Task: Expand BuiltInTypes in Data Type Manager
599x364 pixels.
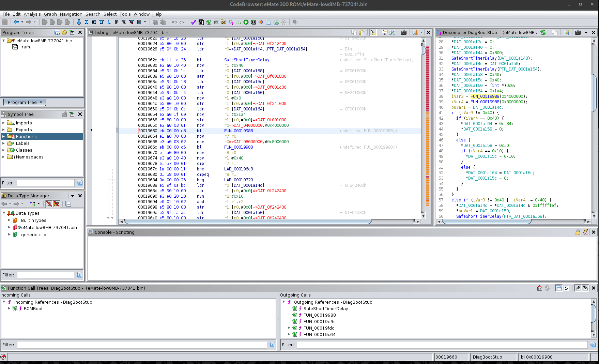Action: pos(9,220)
